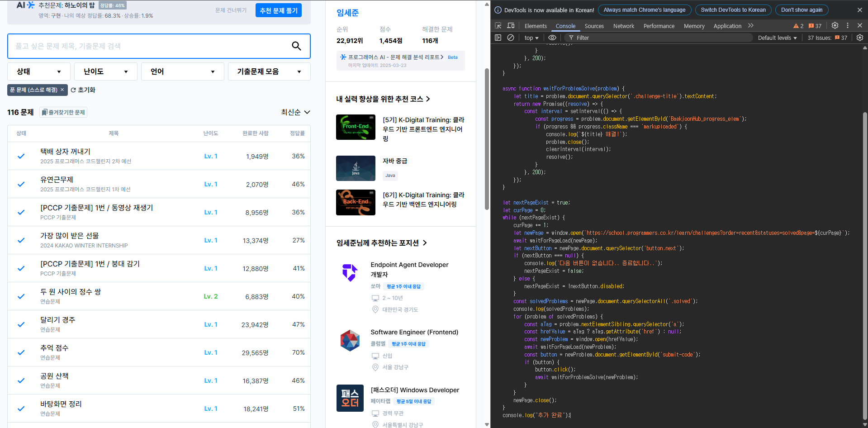The width and height of the screenshot is (868, 428).
Task: Open problem '바탕화면 정리'
Action: click(x=61, y=404)
